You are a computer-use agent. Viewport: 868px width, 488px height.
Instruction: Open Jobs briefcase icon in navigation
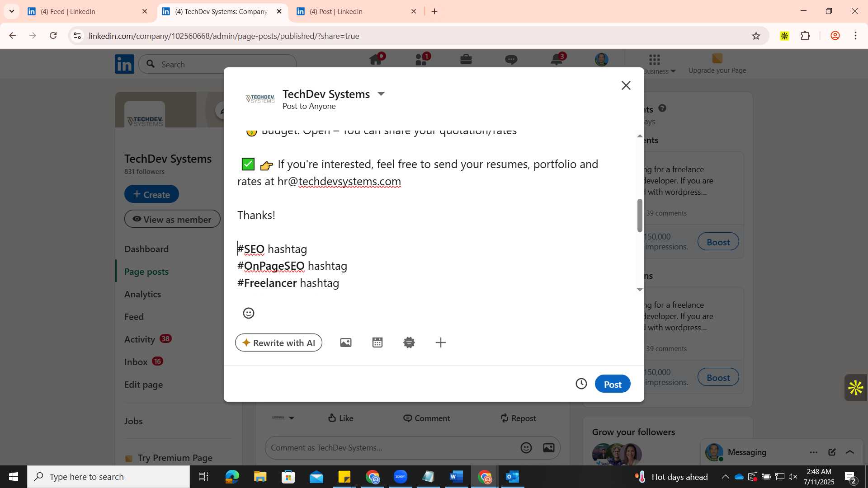[x=466, y=60]
